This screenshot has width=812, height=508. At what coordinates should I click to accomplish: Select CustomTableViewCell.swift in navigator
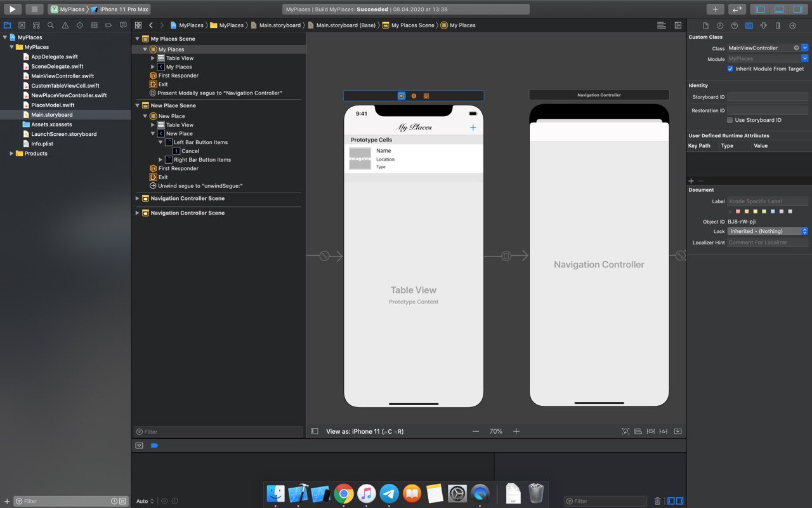tap(65, 86)
